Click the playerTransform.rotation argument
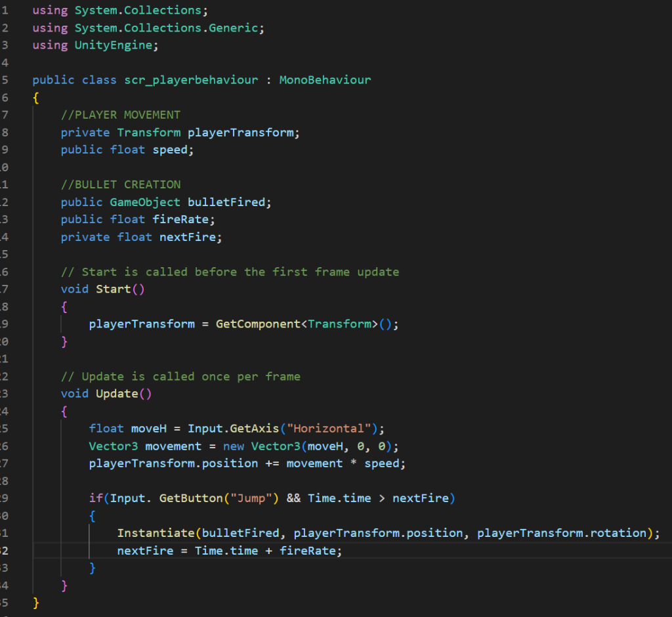 coord(562,533)
